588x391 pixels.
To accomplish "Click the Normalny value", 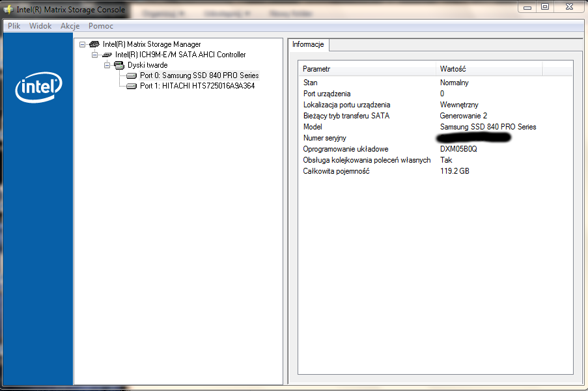I will click(454, 83).
